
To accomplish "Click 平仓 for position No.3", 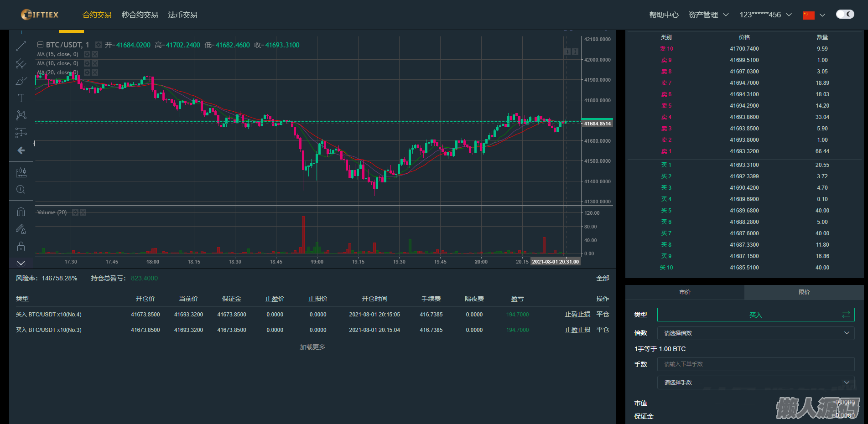I will (603, 330).
